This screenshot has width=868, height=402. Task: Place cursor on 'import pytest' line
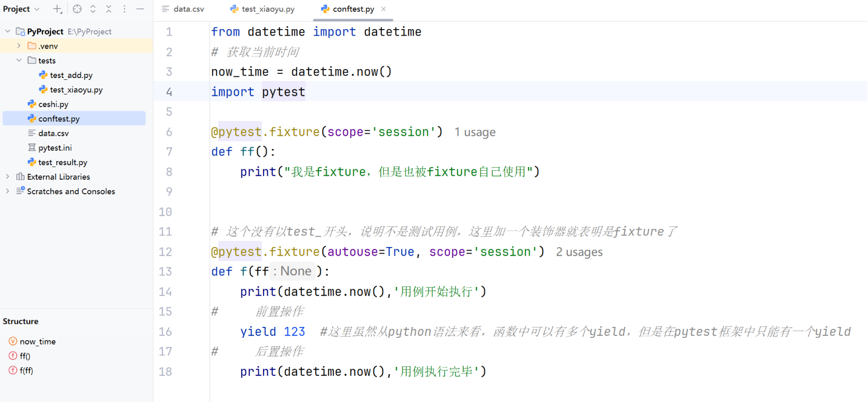258,92
